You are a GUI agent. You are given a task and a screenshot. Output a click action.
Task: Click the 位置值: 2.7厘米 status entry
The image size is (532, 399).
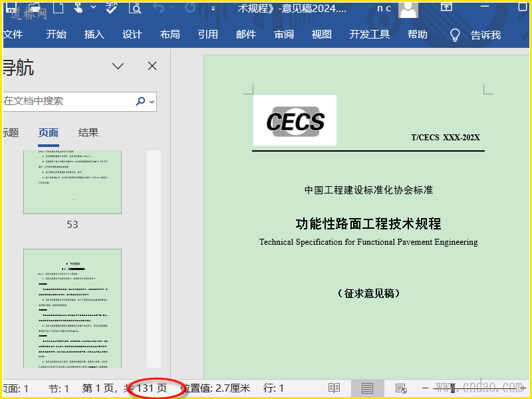(215, 388)
